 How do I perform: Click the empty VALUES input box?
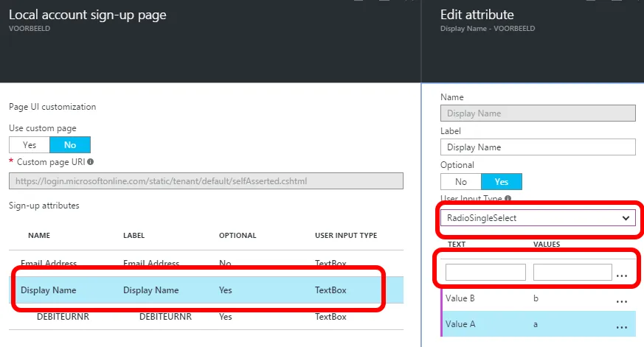click(572, 273)
